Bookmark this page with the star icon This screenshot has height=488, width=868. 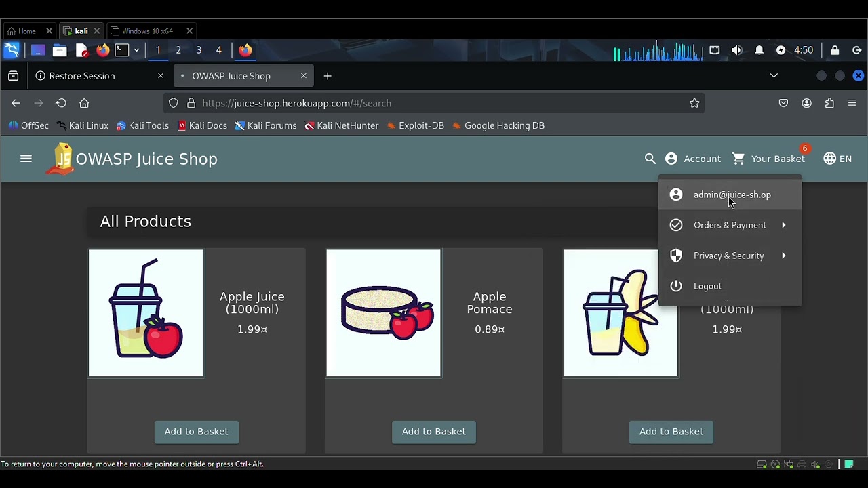point(694,103)
